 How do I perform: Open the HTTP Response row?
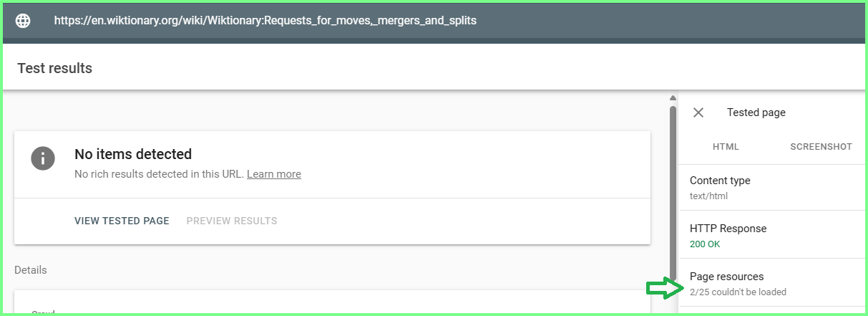(773, 236)
